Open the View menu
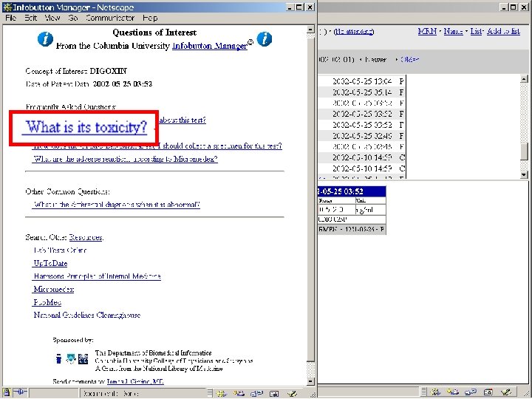 (52, 18)
